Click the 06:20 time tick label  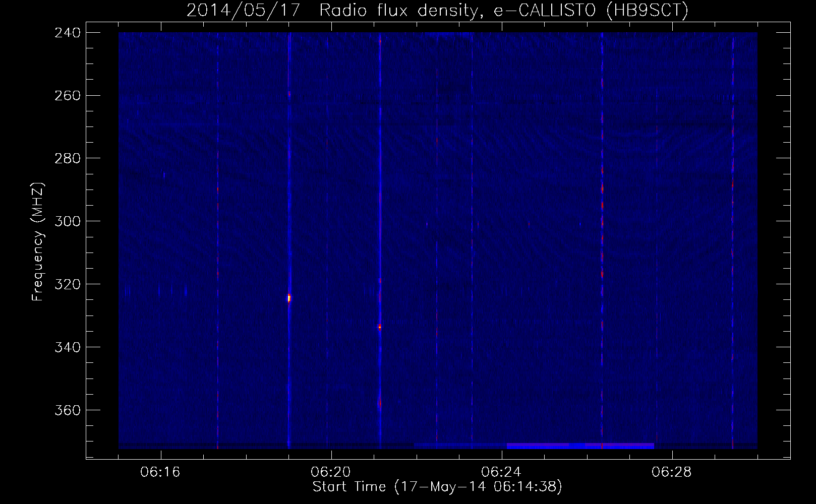pyautogui.click(x=331, y=472)
